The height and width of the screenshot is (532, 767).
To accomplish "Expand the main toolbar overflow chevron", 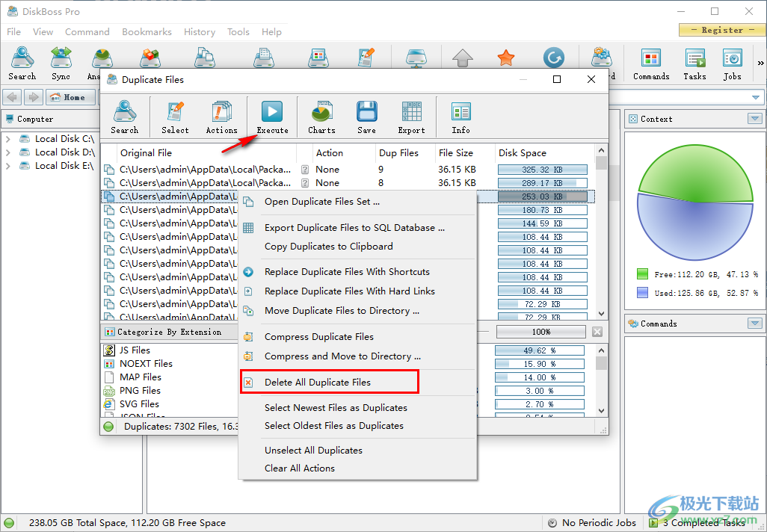I will pos(760,63).
